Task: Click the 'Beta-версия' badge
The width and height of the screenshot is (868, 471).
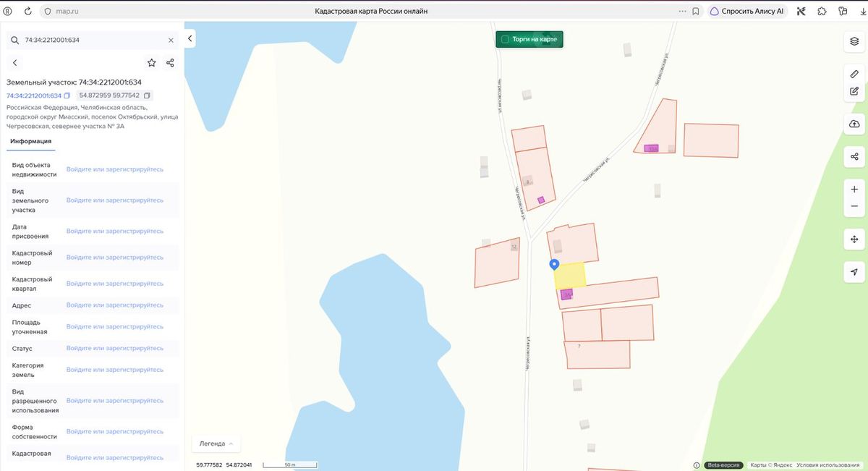Action: click(724, 465)
